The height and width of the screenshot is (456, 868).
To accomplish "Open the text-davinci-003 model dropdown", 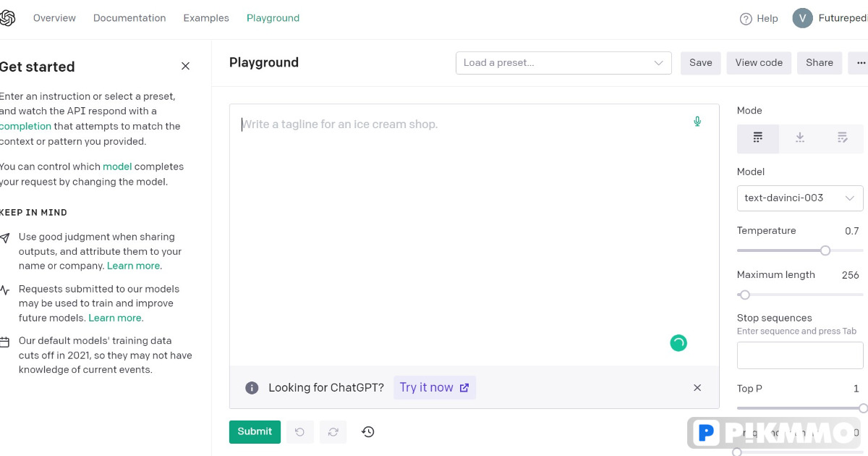I will pos(800,198).
